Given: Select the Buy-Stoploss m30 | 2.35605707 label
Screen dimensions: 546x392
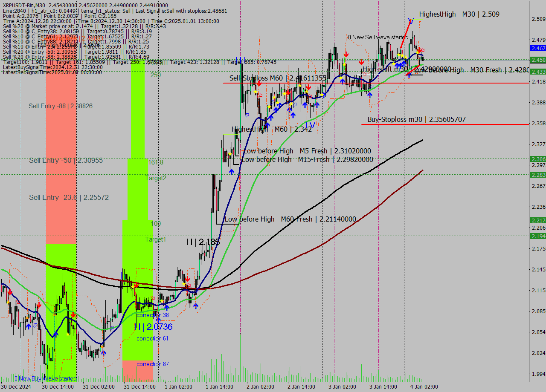Looking at the screenshot, I should coord(416,120).
